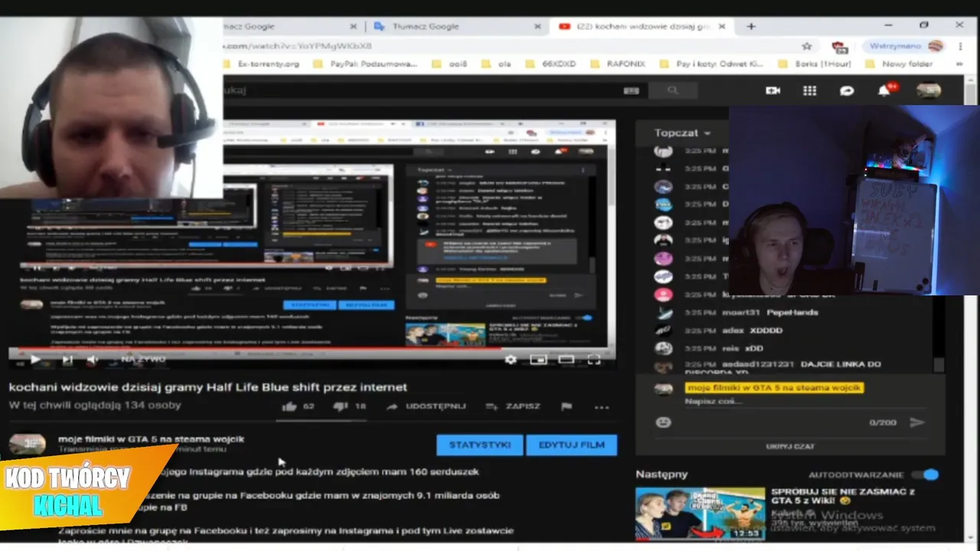Screen dimensions: 980x551
Task: Play the video with the play button
Action: coord(35,359)
